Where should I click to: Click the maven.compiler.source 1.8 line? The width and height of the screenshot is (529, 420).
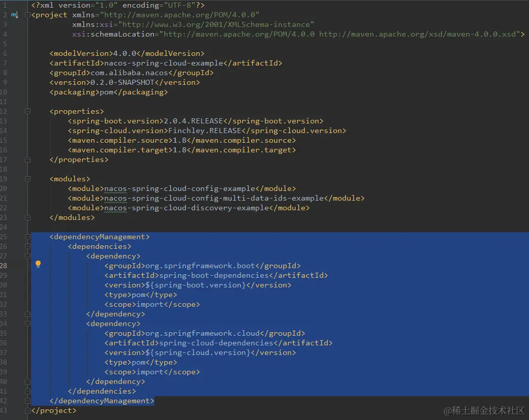(182, 140)
